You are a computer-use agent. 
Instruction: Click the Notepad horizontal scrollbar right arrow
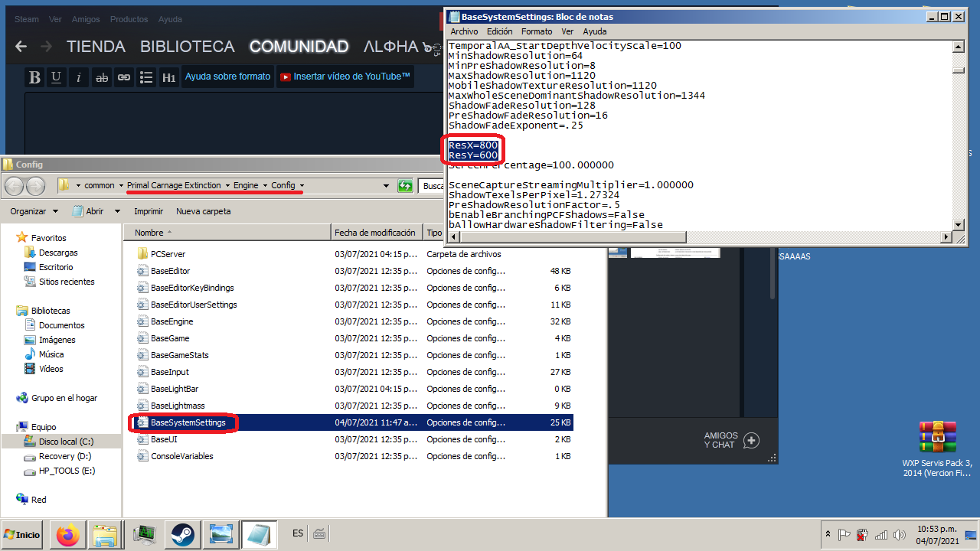(947, 236)
